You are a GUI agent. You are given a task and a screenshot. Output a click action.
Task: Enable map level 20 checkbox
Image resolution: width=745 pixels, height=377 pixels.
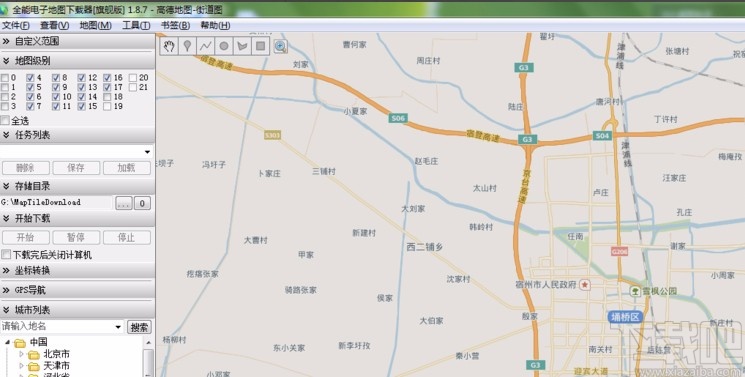(133, 77)
